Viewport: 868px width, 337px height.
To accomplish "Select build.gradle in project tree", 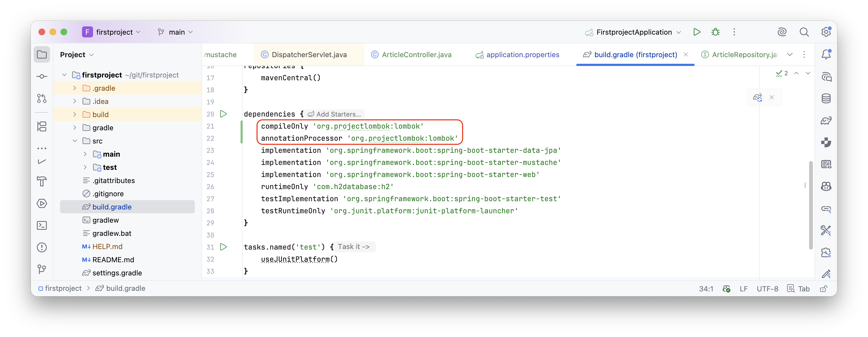I will coord(127,207).
